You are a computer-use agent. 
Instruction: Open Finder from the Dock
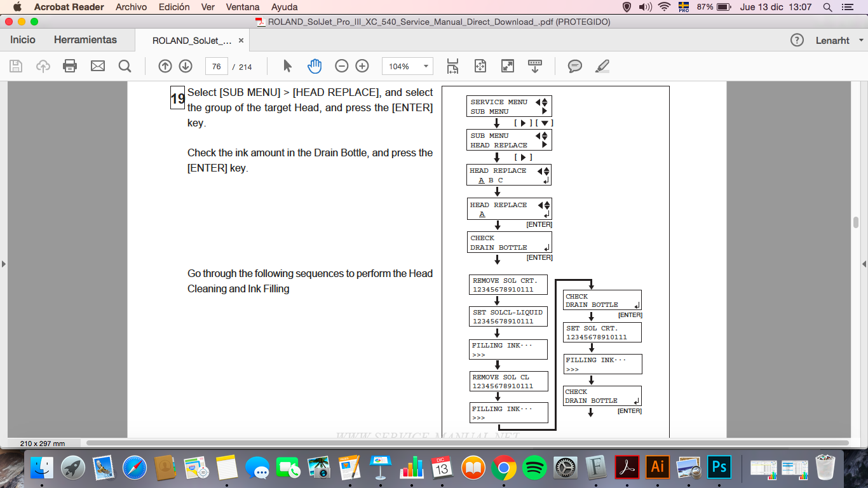(43, 468)
